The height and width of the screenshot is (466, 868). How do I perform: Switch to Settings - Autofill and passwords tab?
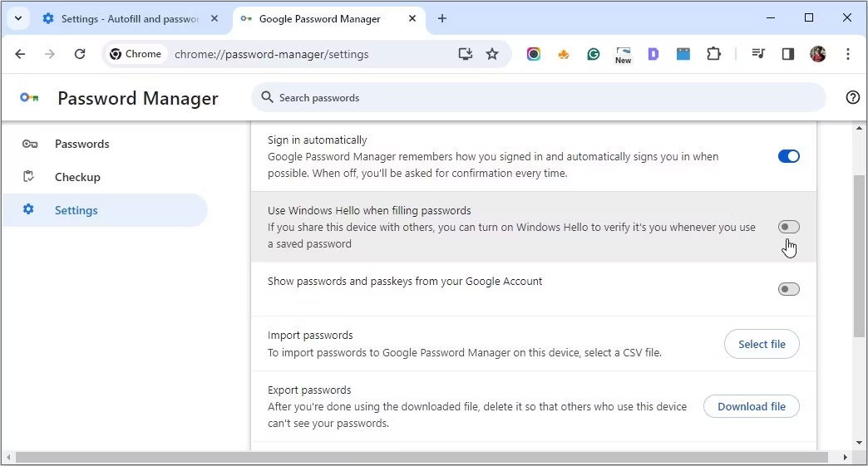pyautogui.click(x=131, y=19)
